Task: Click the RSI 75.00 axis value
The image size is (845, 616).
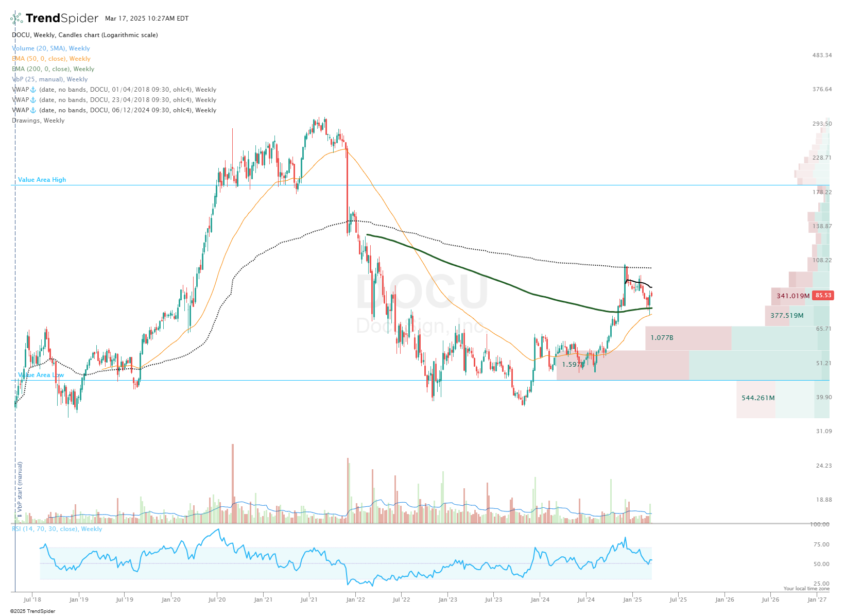Action: pyautogui.click(x=821, y=544)
